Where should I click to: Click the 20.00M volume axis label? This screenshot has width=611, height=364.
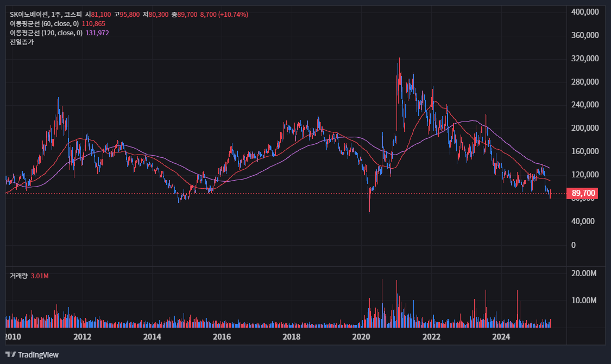pyautogui.click(x=584, y=273)
